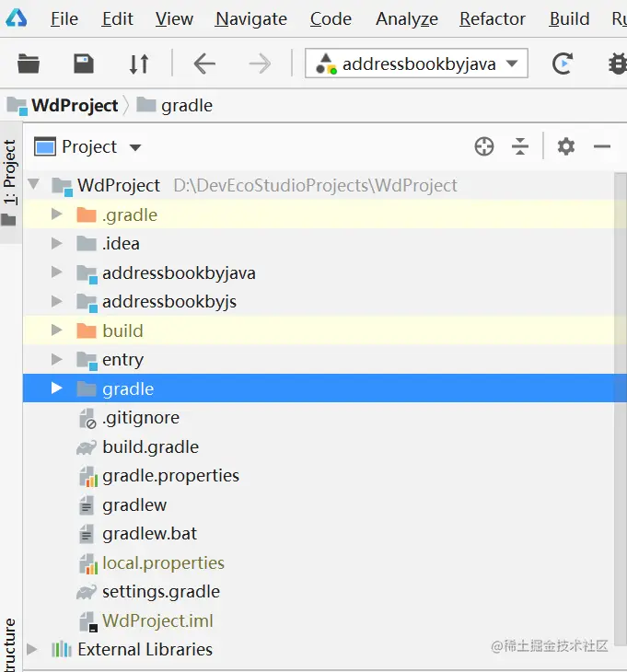Click the Debug bug icon
Screen dimensions: 627x672
(x=618, y=64)
